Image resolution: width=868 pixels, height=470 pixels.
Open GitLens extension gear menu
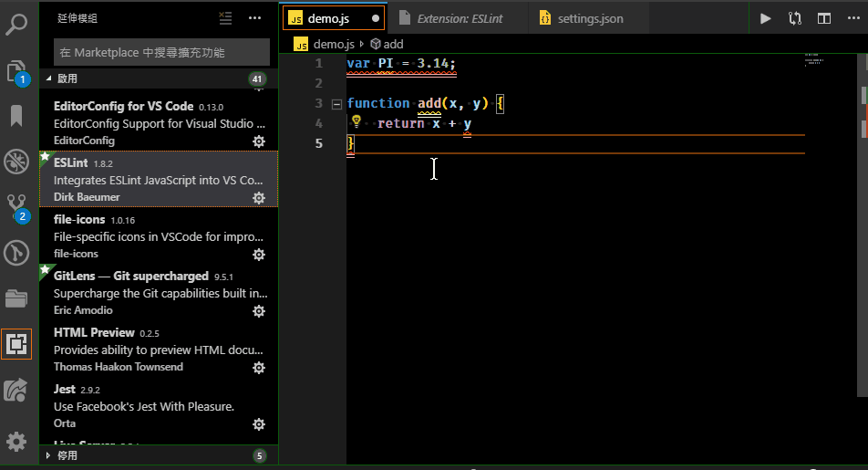259,311
